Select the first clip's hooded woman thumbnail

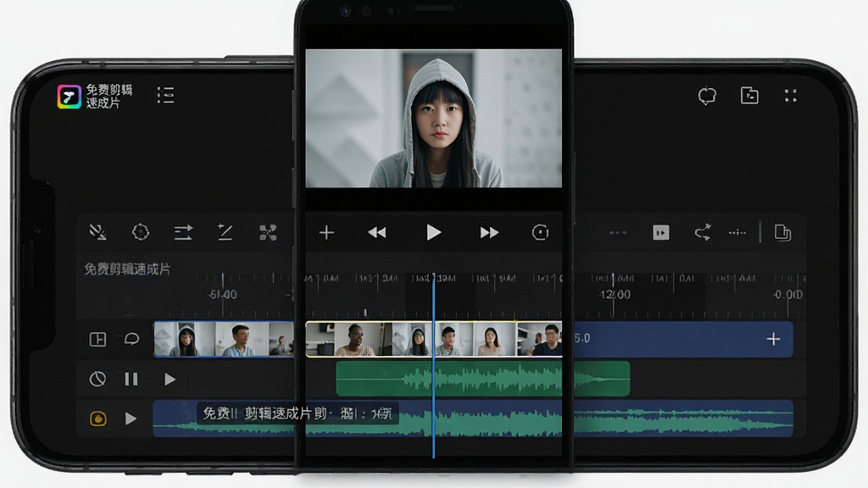click(184, 339)
